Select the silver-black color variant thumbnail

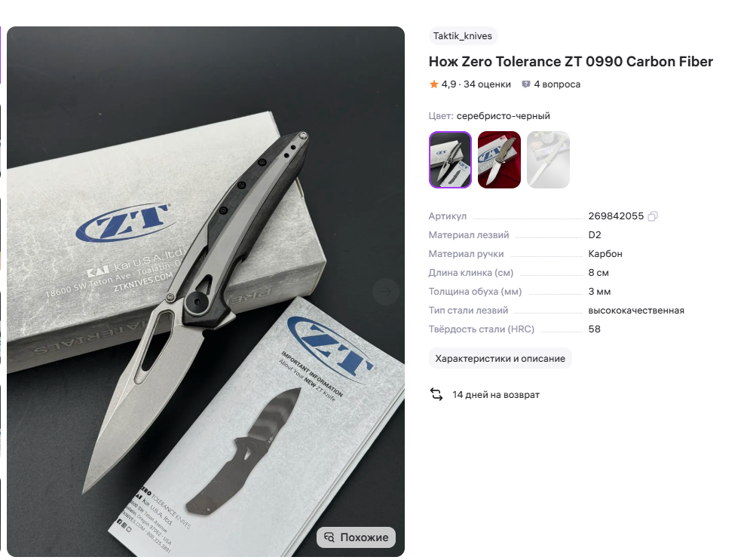[x=450, y=160]
